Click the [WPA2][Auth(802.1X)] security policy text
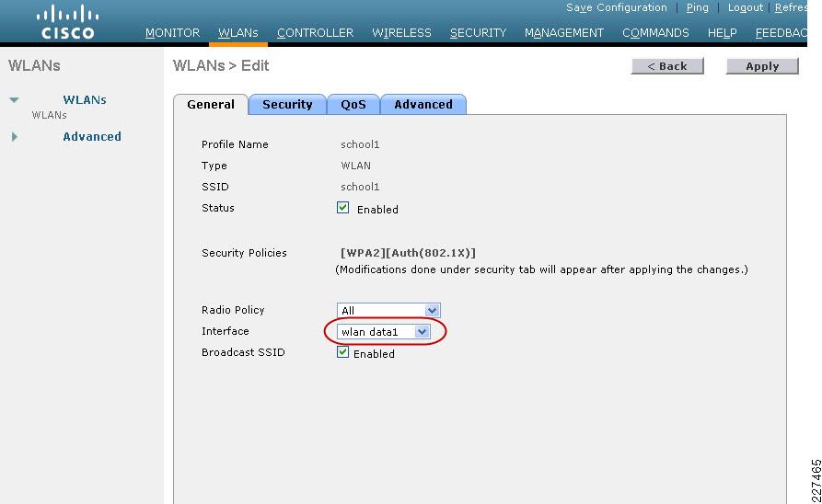The height and width of the screenshot is (504, 822). (x=408, y=253)
